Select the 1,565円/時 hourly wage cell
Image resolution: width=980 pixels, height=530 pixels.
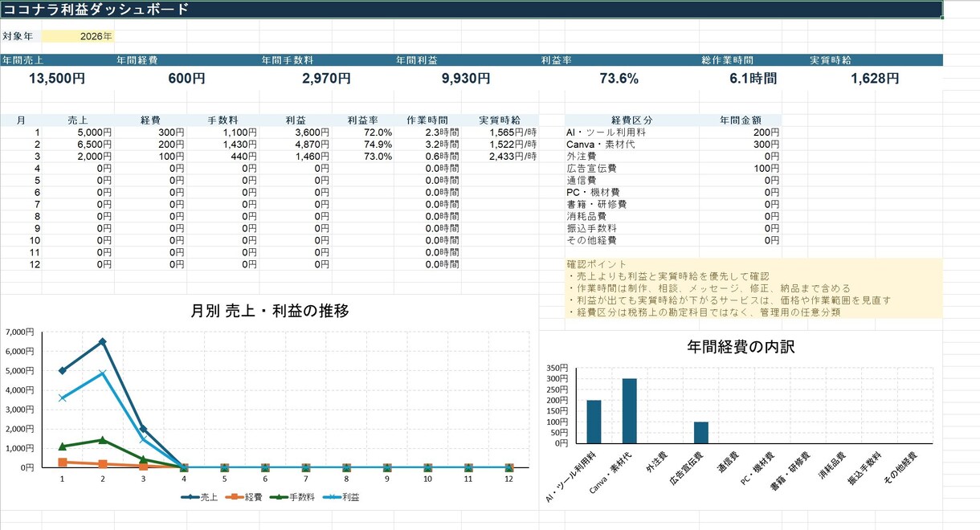500,132
